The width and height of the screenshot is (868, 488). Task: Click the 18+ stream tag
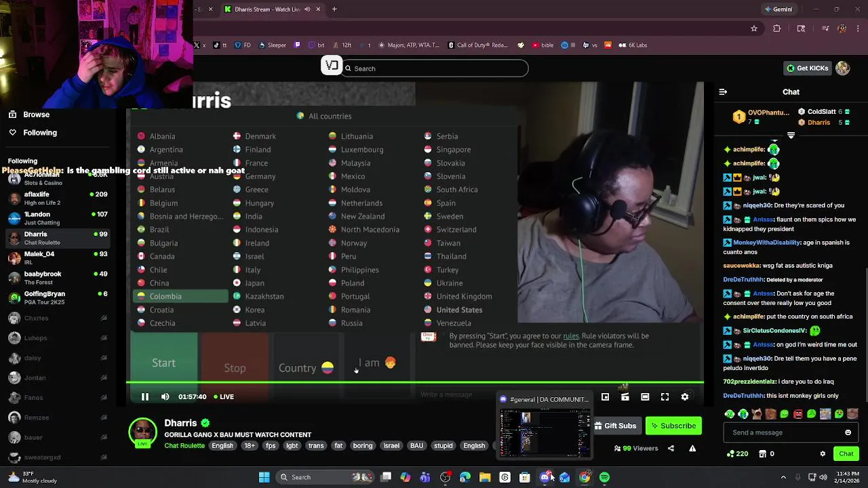pos(250,446)
